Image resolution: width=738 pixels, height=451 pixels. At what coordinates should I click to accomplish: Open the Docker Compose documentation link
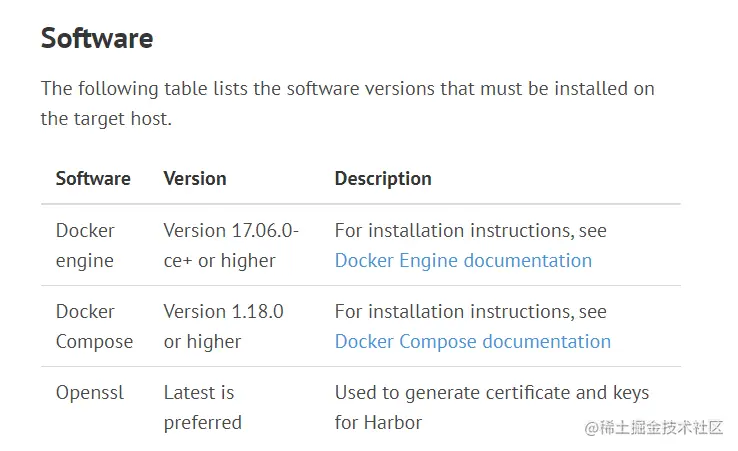472,342
